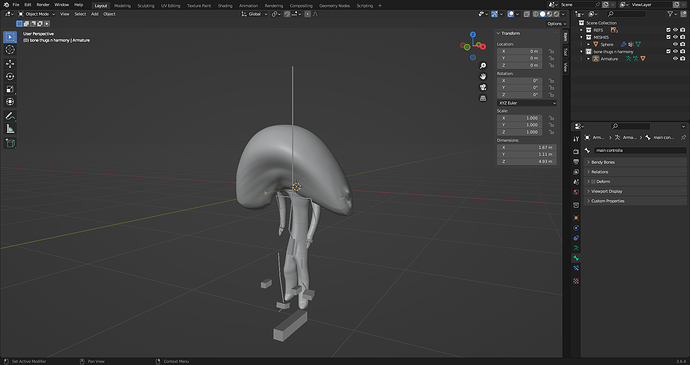This screenshot has width=690, height=365.
Task: Click the Z axis on navigation gizmo
Action: point(473,34)
